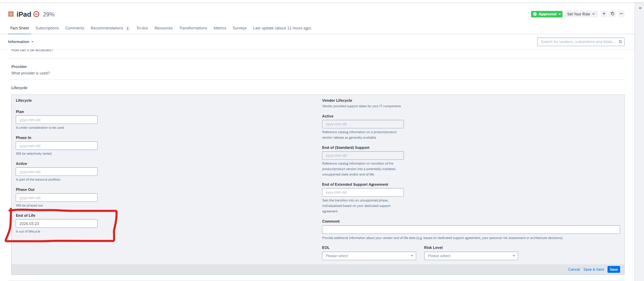
Task: Click the Plan date field
Action: [x=57, y=120]
